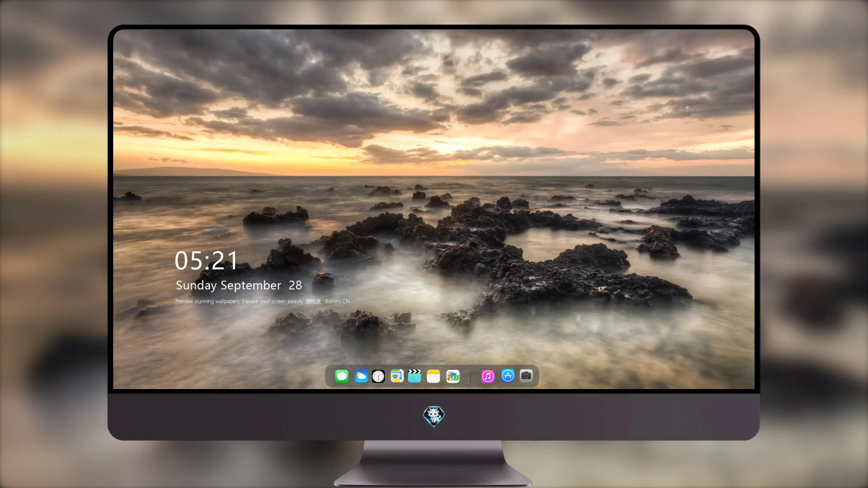Screen dimensions: 868x488
Task: Open the Messages app in the dock
Action: (342, 376)
